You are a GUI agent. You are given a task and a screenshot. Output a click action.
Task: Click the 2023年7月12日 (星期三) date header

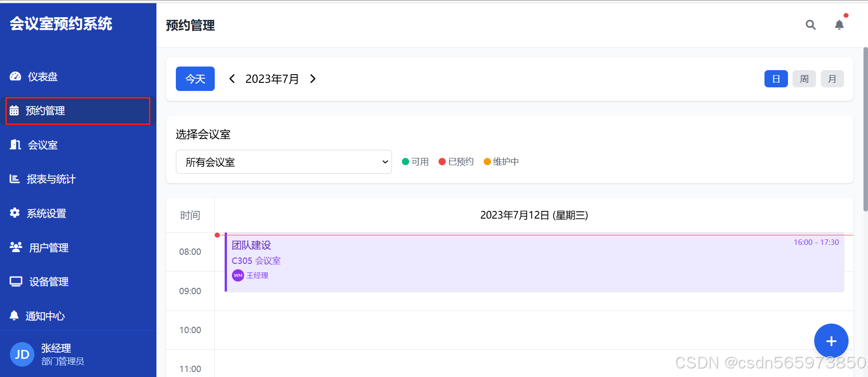[x=534, y=215]
